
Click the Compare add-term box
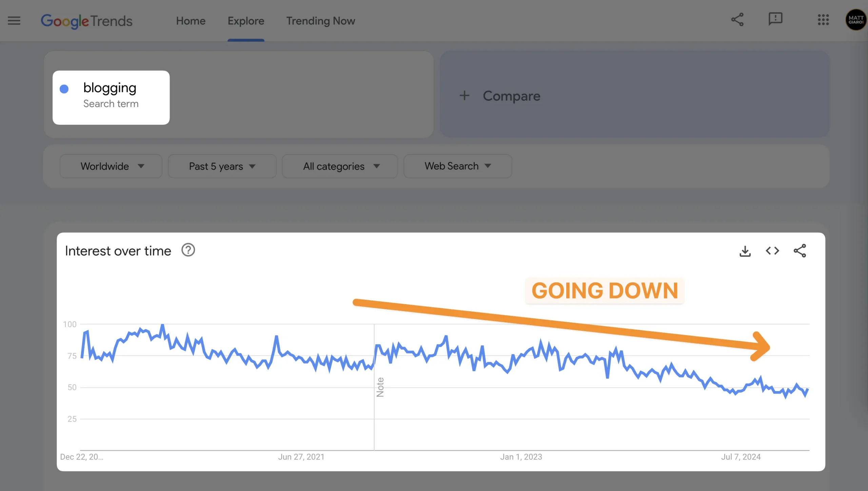coord(634,94)
